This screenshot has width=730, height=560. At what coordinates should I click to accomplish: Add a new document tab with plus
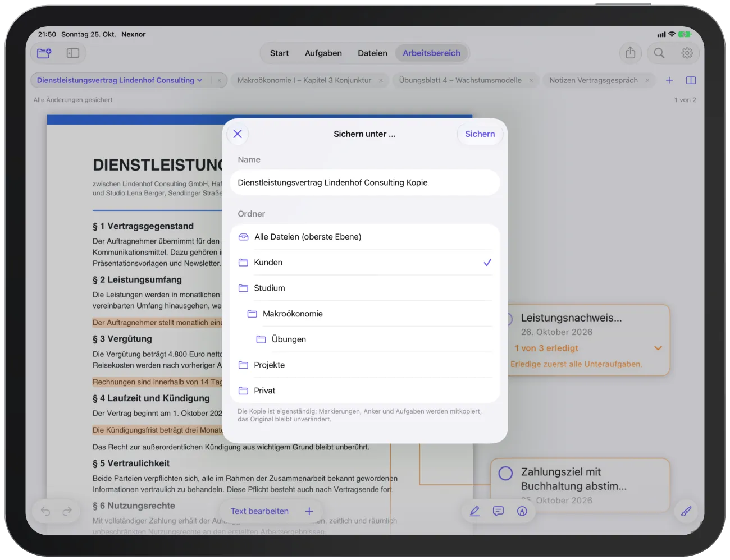(669, 80)
